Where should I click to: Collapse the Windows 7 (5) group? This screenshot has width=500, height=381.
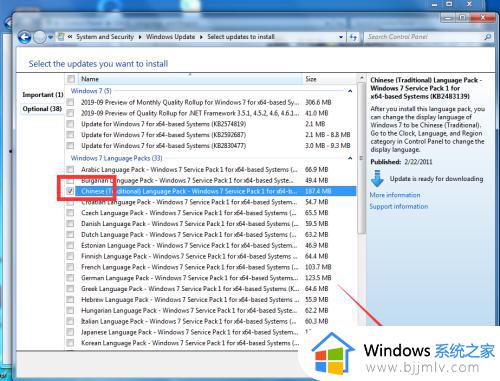pos(350,91)
